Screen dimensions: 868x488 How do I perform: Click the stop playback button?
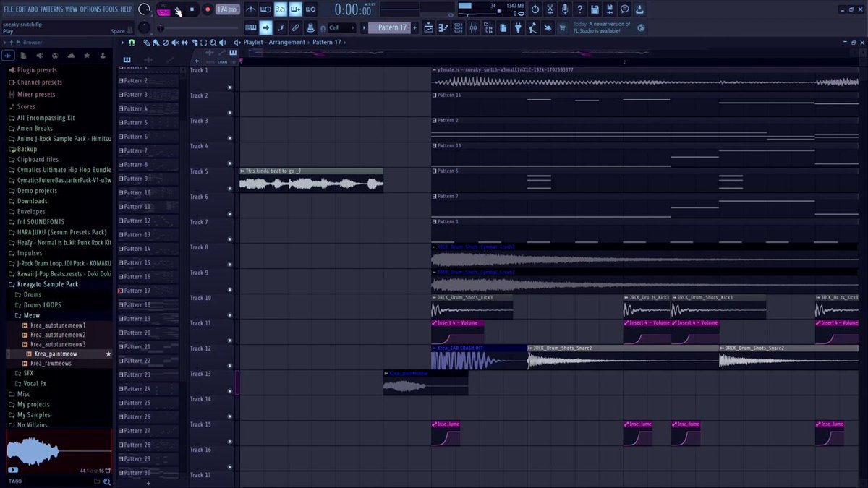[192, 9]
